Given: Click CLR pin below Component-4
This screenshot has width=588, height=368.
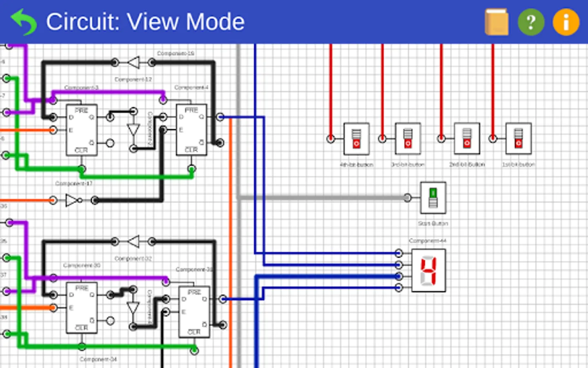Looking at the screenshot, I should 192,168.
